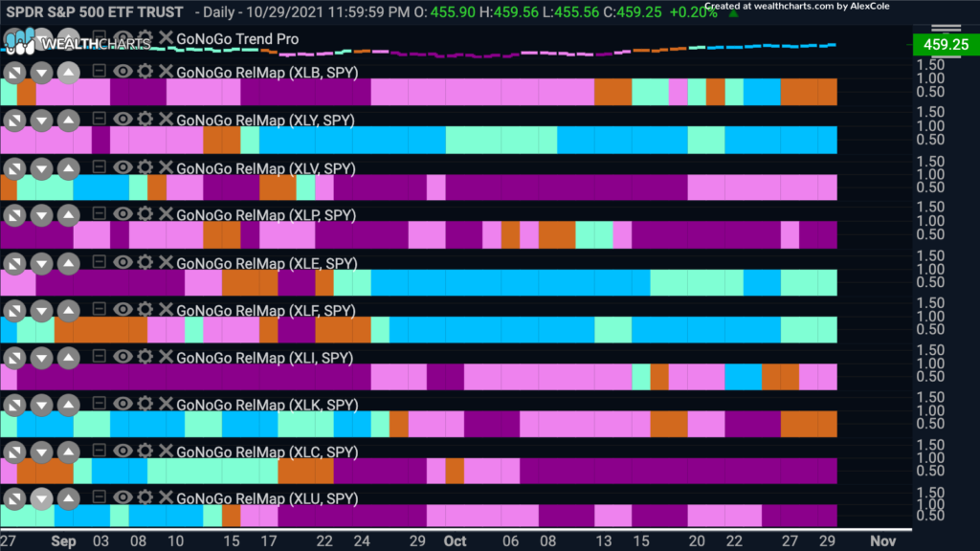Toggle visibility of XLP RelMap
The image size is (980, 551).
pos(122,214)
